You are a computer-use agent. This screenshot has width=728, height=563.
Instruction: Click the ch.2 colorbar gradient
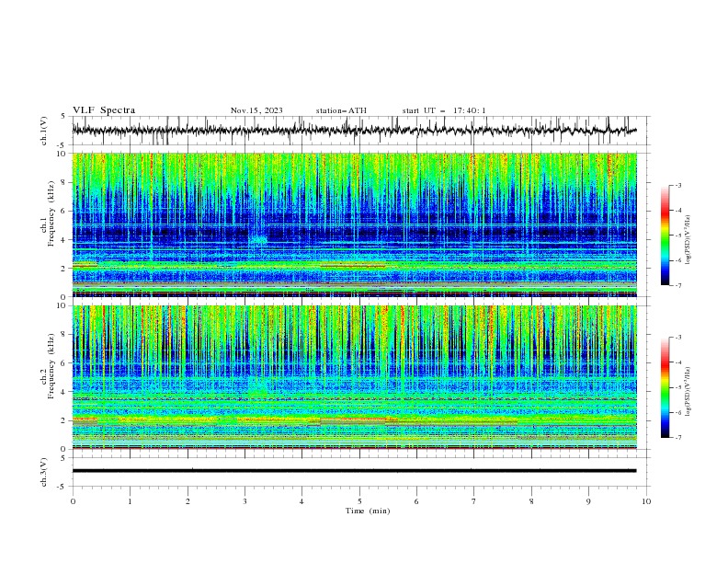pos(665,387)
